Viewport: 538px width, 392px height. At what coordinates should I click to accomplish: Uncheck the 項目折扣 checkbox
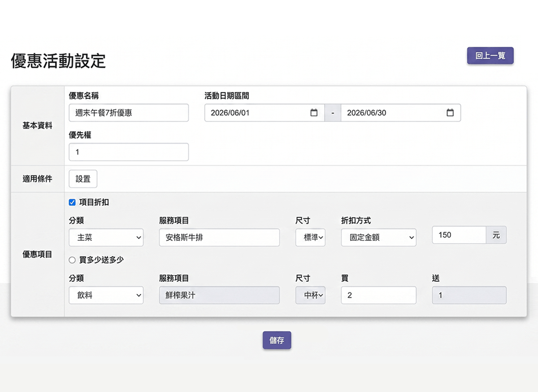[x=72, y=202]
